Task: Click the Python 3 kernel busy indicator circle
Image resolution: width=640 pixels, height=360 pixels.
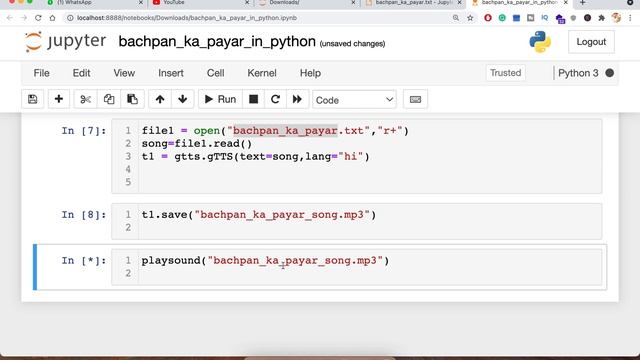Action: pyautogui.click(x=609, y=73)
